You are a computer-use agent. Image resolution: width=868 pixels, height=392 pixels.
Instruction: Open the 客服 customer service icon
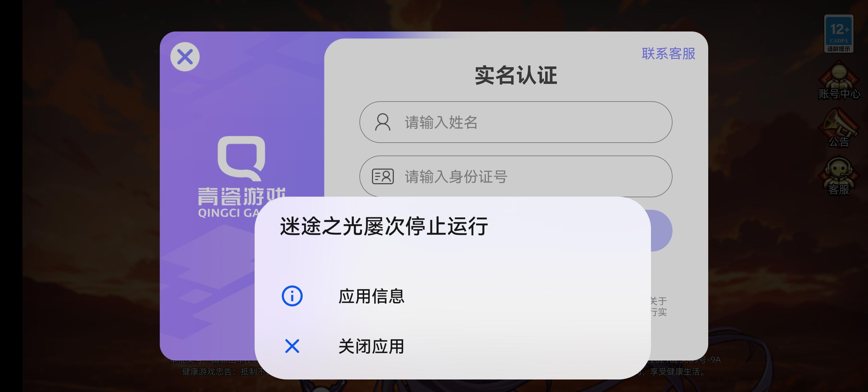[839, 176]
